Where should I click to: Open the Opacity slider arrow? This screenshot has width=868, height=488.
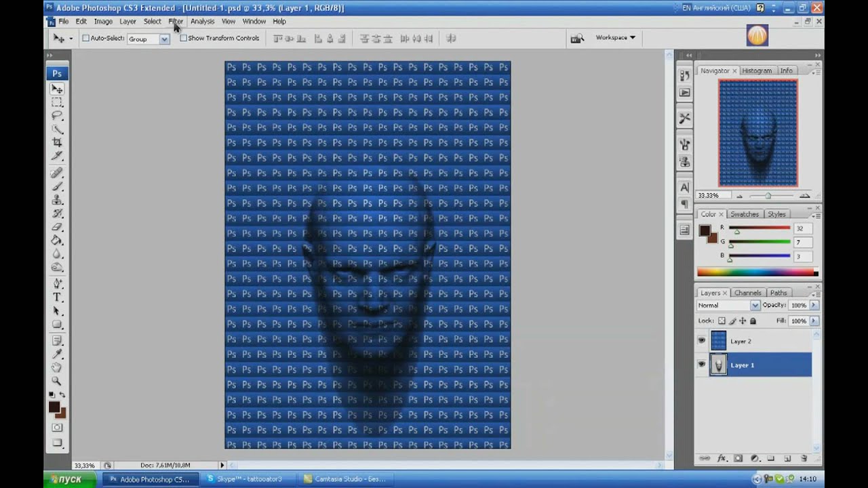[x=814, y=306]
